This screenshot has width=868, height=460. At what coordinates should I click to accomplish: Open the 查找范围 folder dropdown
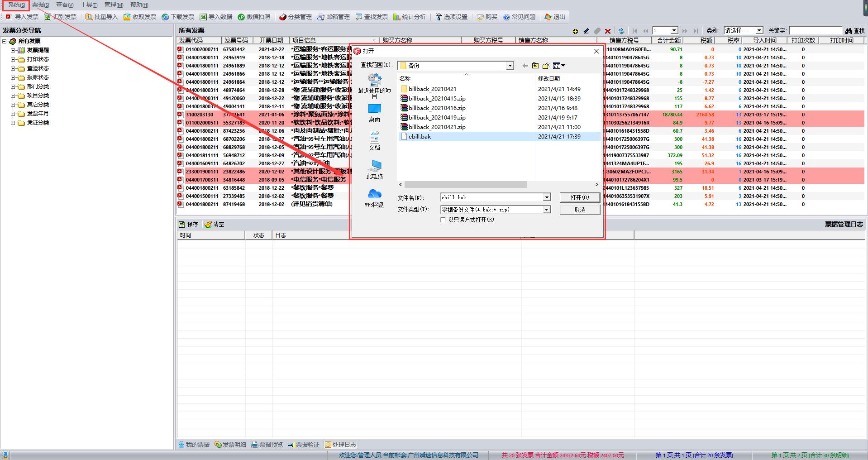click(510, 66)
